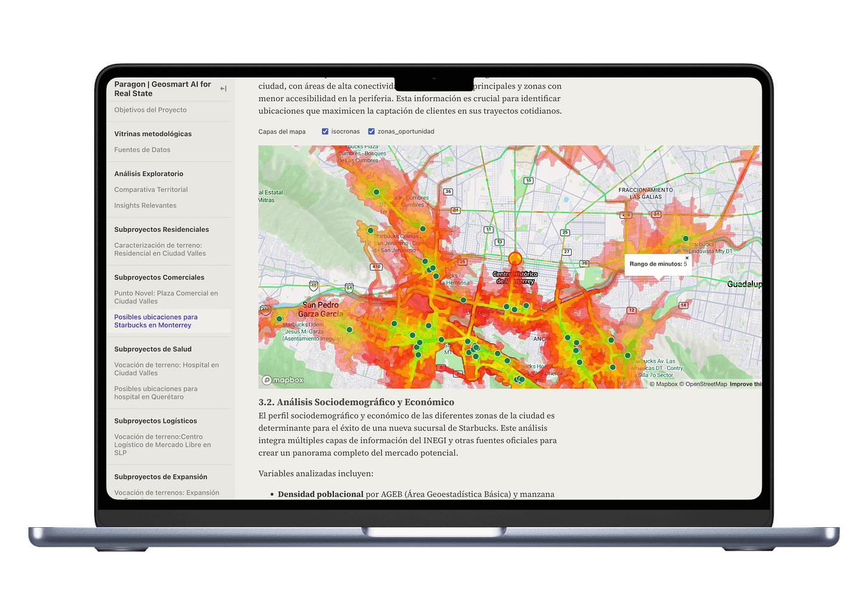Open Vocación de terreno Hospital Ciudad Valles
This screenshot has width=868, height=613.
pyautogui.click(x=166, y=369)
